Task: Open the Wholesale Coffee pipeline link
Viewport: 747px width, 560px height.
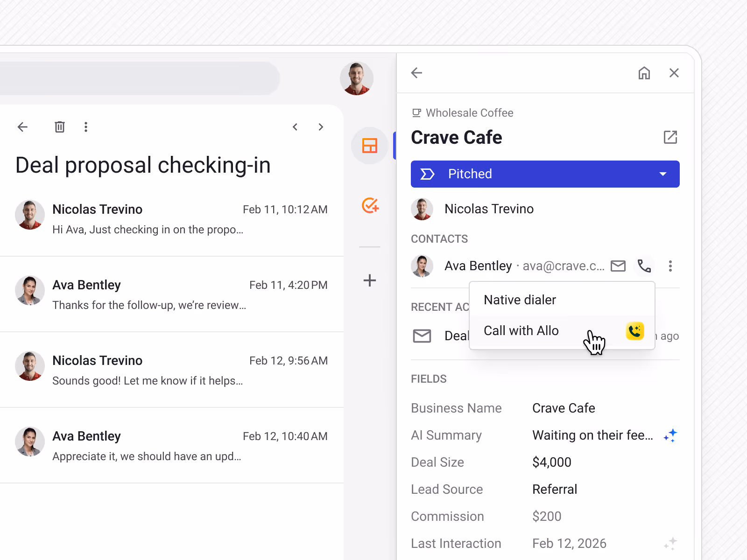Action: [x=470, y=113]
